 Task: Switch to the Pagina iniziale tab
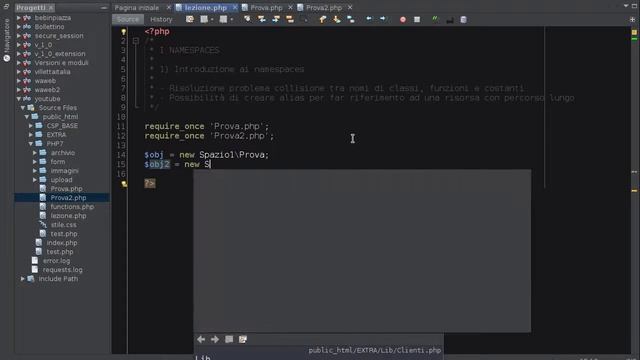point(137,7)
